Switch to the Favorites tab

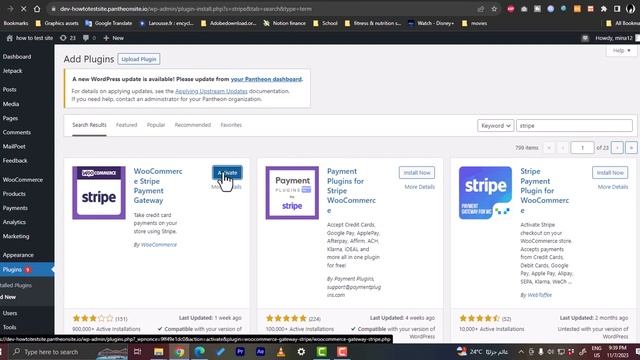tap(231, 125)
